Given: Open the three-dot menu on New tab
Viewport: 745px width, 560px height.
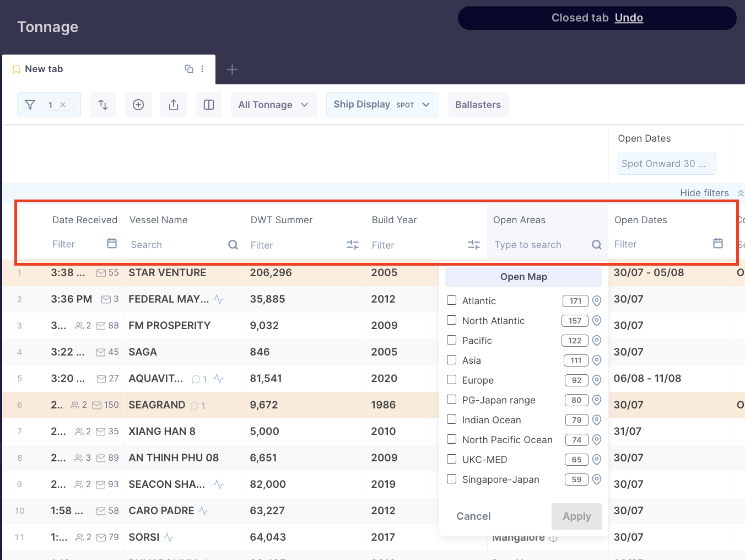Looking at the screenshot, I should click(202, 69).
